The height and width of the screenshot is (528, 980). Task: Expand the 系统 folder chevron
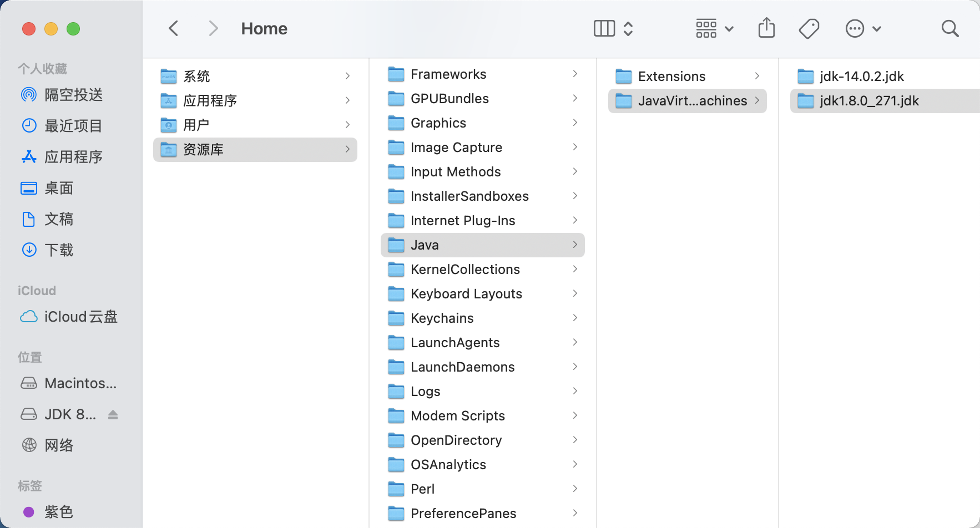pyautogui.click(x=347, y=76)
